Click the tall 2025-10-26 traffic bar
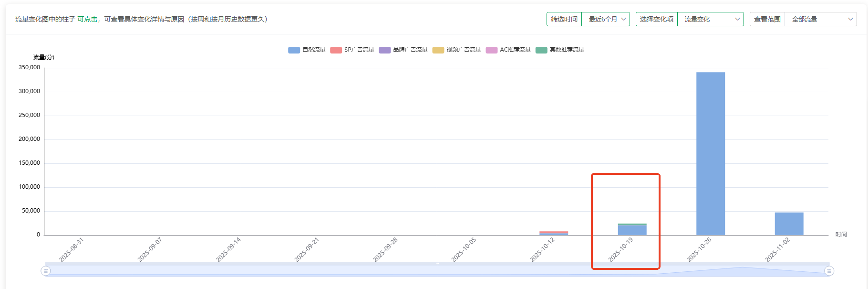 tap(710, 153)
